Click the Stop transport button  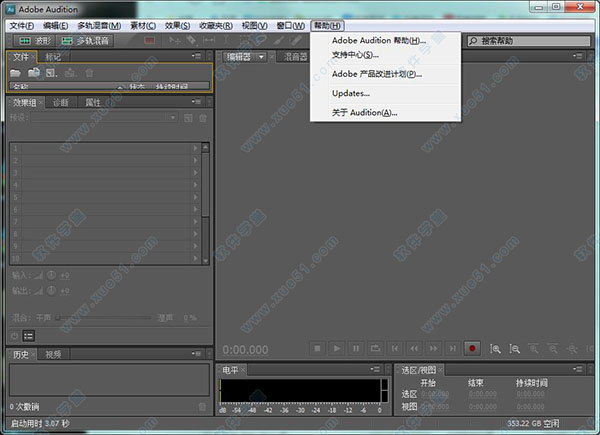pyautogui.click(x=317, y=348)
